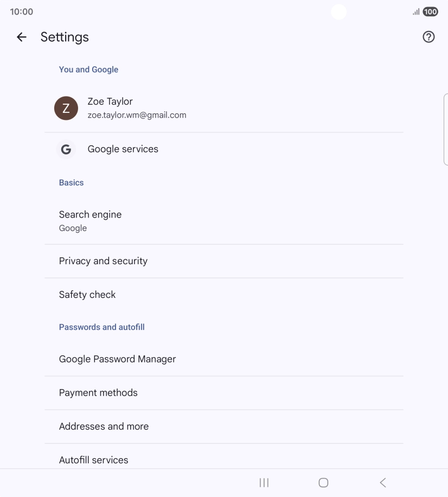Screen dimensions: 448x497
Task: Tap the Google G logo icon
Action: coord(66,149)
